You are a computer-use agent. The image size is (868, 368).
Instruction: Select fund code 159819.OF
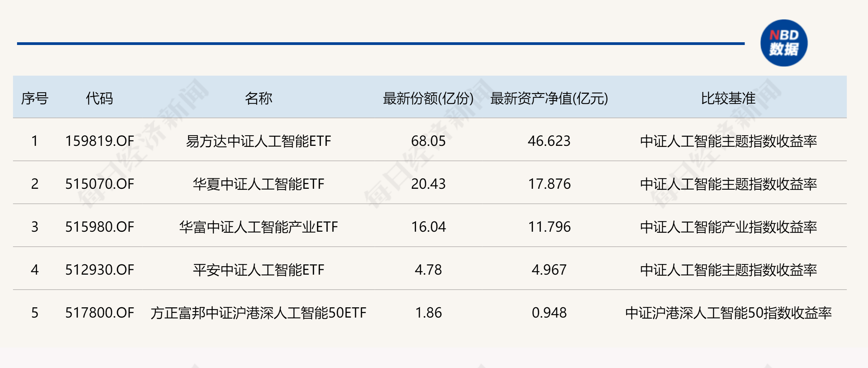tap(100, 141)
